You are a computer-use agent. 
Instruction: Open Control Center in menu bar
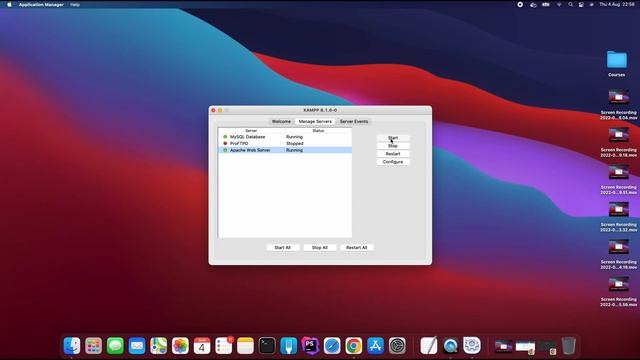coord(581,4)
